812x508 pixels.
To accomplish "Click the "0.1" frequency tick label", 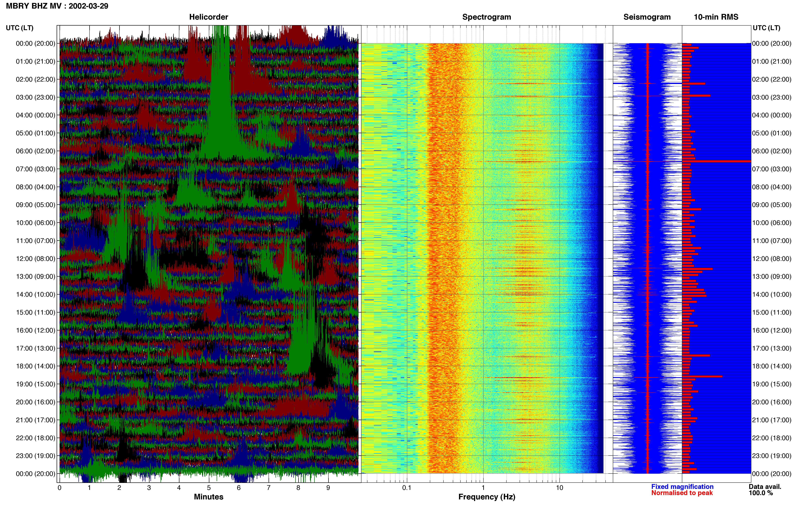I will point(407,487).
